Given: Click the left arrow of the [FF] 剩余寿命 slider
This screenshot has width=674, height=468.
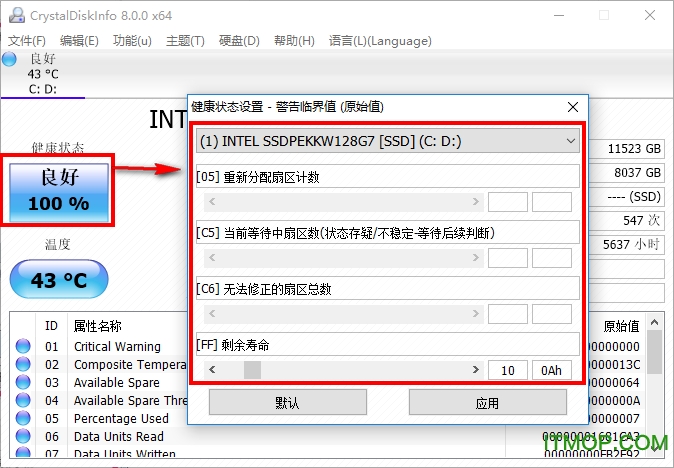Looking at the screenshot, I should click(212, 370).
